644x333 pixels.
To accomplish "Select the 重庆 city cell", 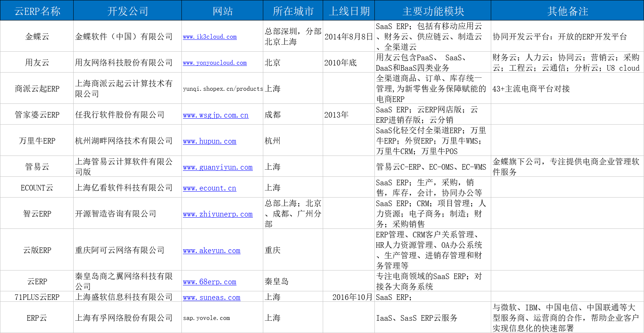I will [x=293, y=250].
